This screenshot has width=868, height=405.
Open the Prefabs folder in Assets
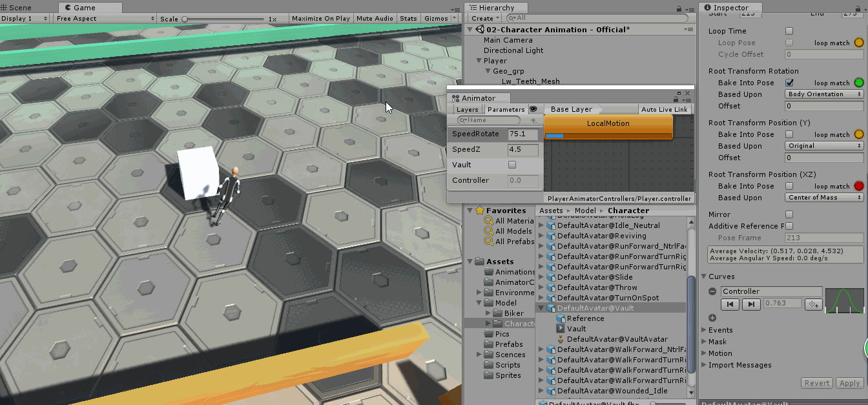pyautogui.click(x=504, y=344)
